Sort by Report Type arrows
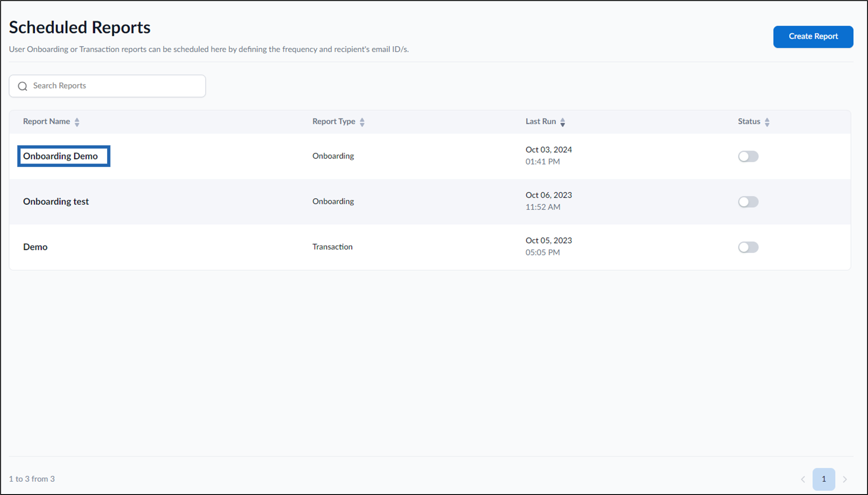The image size is (868, 495). tap(362, 122)
